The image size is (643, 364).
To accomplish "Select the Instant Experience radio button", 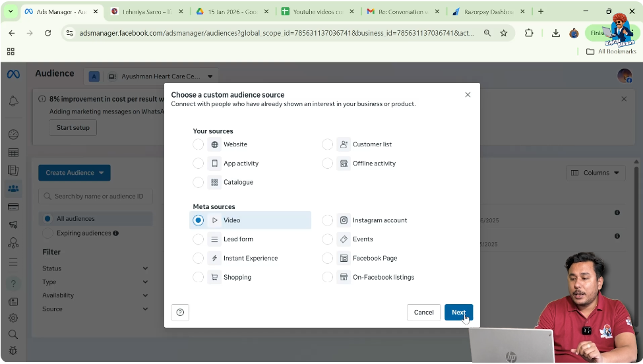I will pos(198,258).
